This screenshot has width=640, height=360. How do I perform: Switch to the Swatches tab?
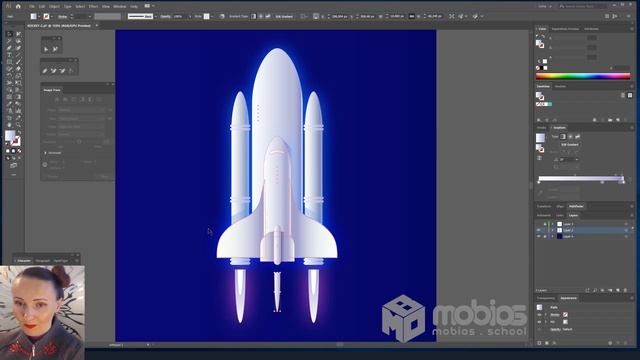tap(543, 87)
